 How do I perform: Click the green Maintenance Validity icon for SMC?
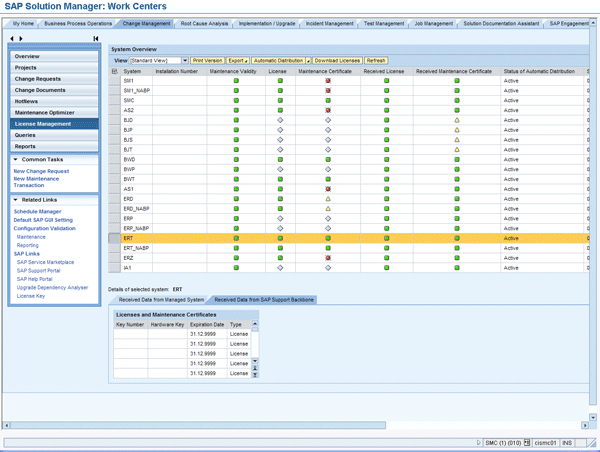point(236,101)
